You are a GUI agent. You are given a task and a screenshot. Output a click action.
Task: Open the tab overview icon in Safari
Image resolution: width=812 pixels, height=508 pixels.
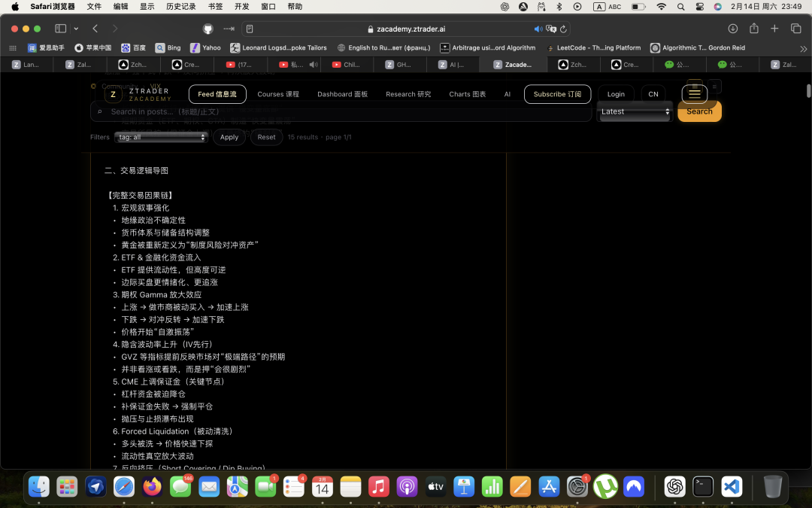pos(795,29)
